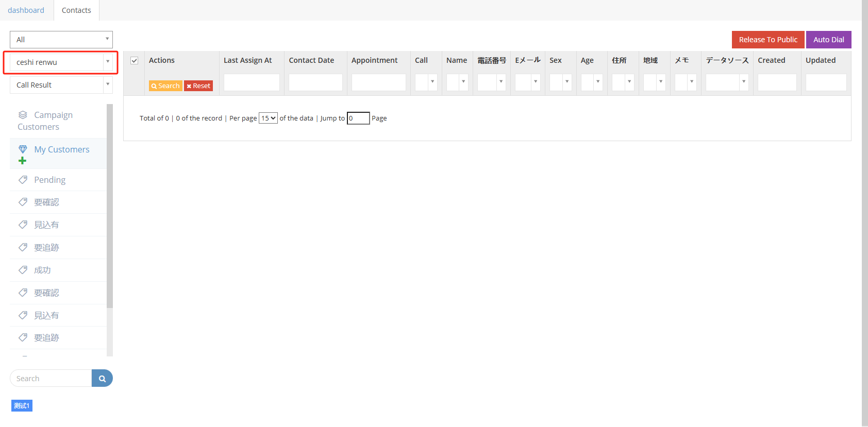Click the Release To Public button
868x427 pixels.
[x=768, y=40]
